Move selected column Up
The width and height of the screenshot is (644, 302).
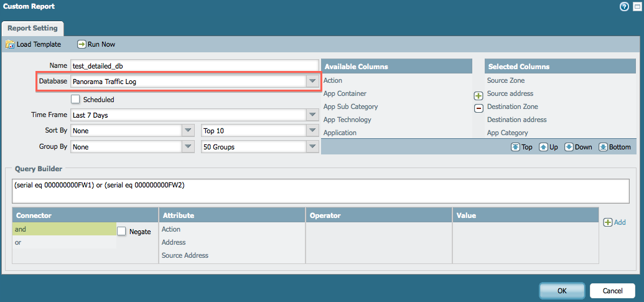pyautogui.click(x=549, y=147)
